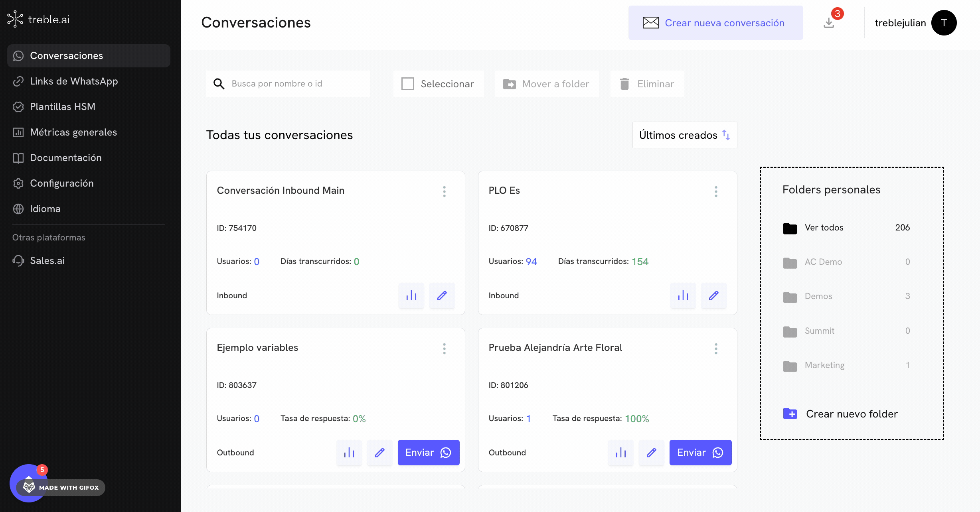Check the Seleccionar checkbox
The image size is (980, 512).
(x=408, y=84)
